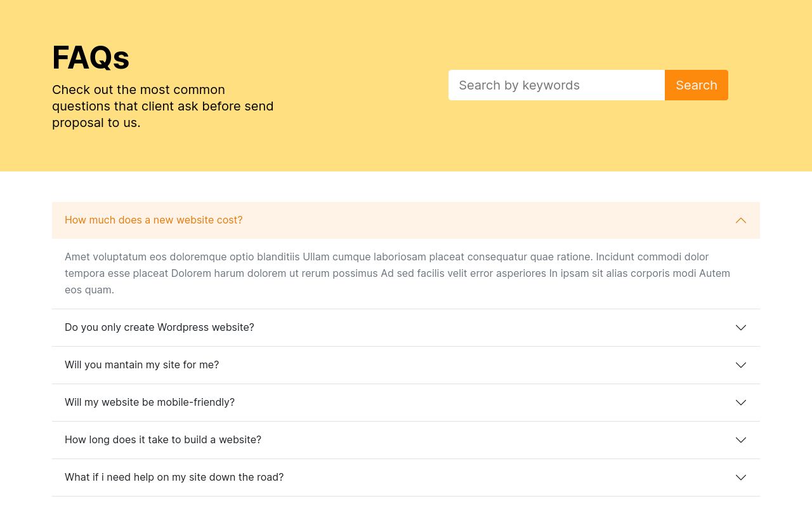Screen dimensions: 812x508
Task: Click the 'Search by keywords' input field
Action: click(556, 85)
